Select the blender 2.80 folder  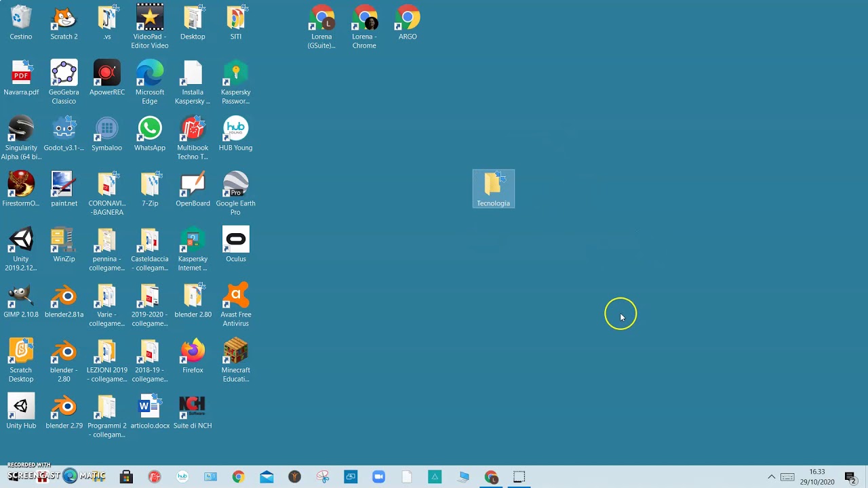(x=193, y=301)
